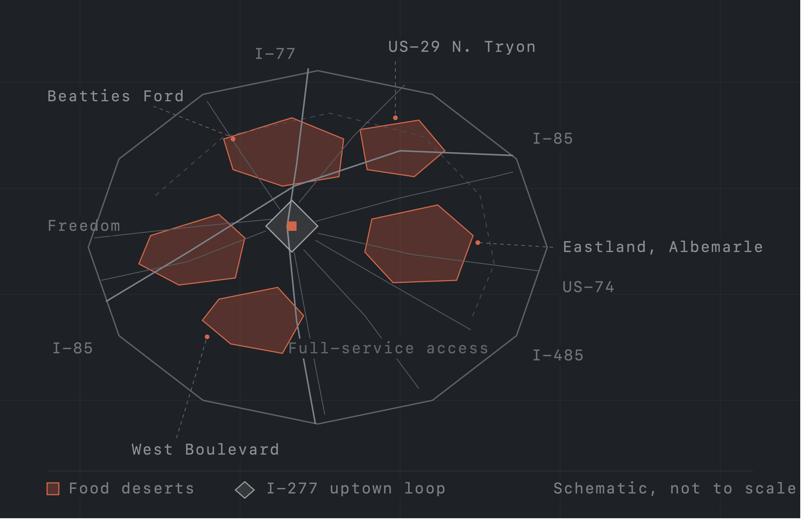Click the Schematic, not to scale note
This screenshot has height=530, width=812.
pos(675,488)
